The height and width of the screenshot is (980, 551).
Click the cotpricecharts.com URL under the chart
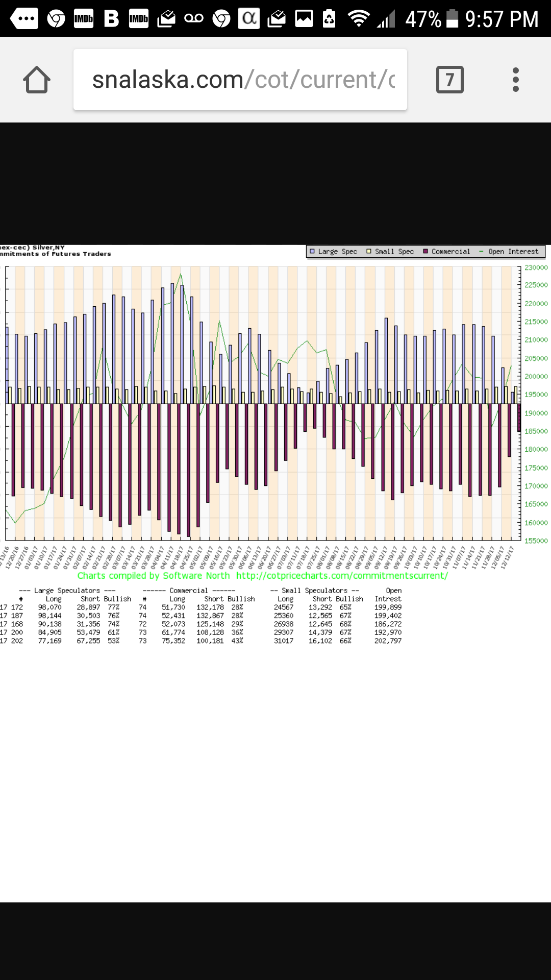point(342,576)
